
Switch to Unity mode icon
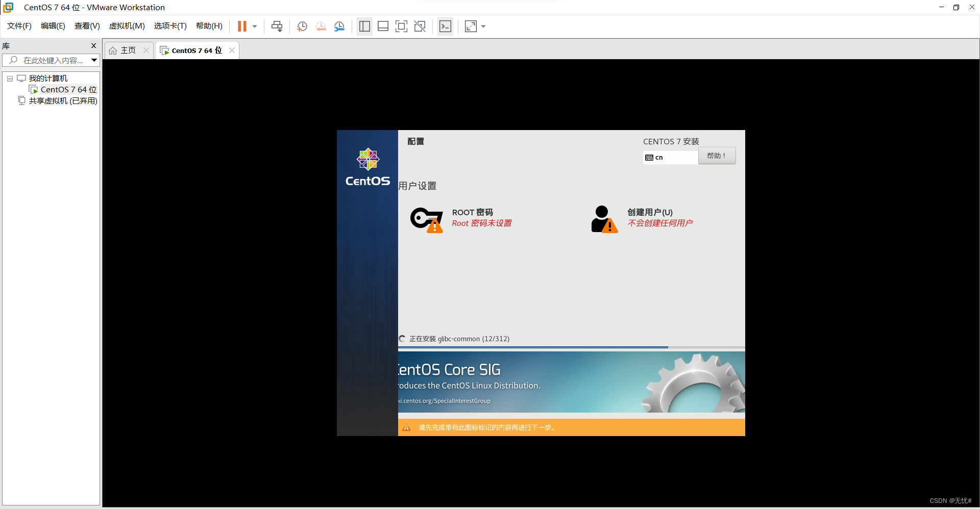click(420, 27)
